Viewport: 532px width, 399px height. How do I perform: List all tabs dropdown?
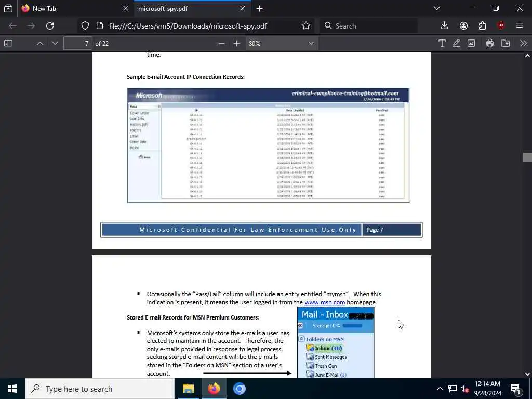point(436,8)
